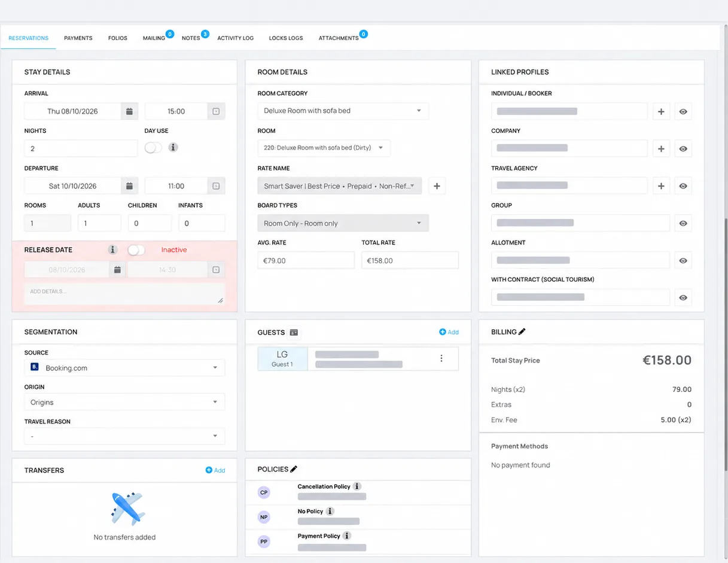View the Allotment profile eye icon
This screenshot has height=563, width=728.
coord(683,260)
